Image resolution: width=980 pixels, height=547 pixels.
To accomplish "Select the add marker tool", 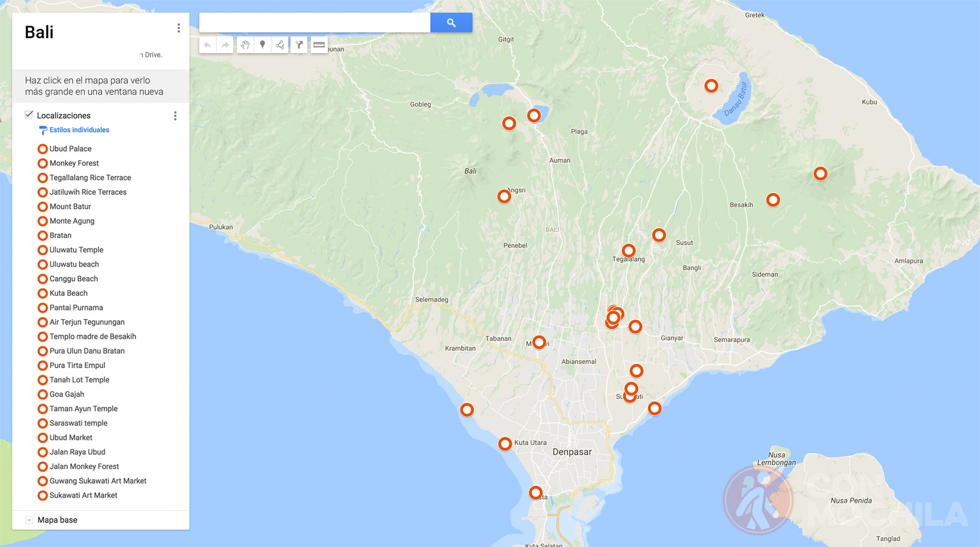I will pyautogui.click(x=262, y=44).
